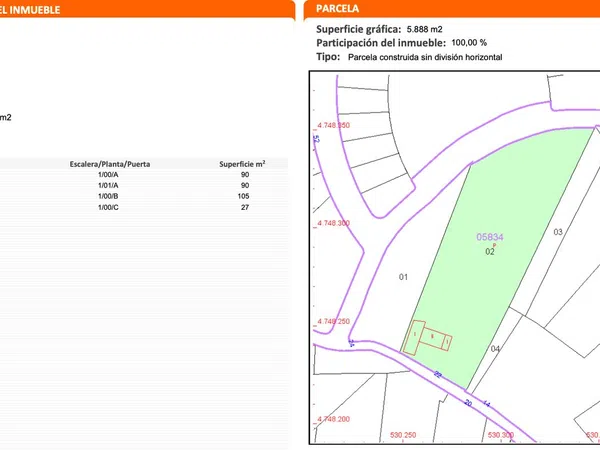Image resolution: width=600 pixels, height=450 pixels.
Task: Select table row 1/00/A
Action: click(x=108, y=175)
